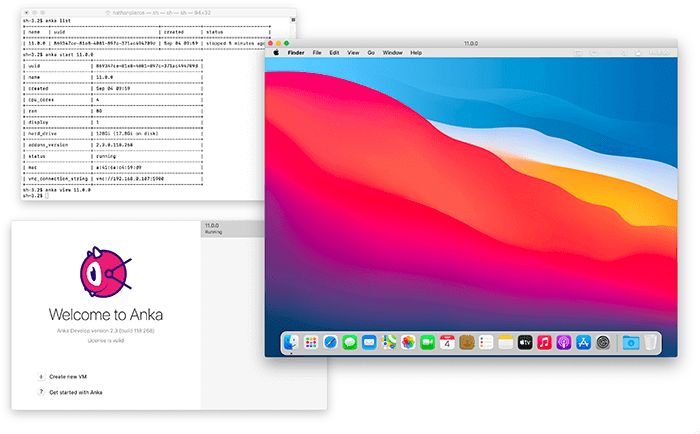
Task: Click the Welcome to Anka heading
Action: click(106, 315)
